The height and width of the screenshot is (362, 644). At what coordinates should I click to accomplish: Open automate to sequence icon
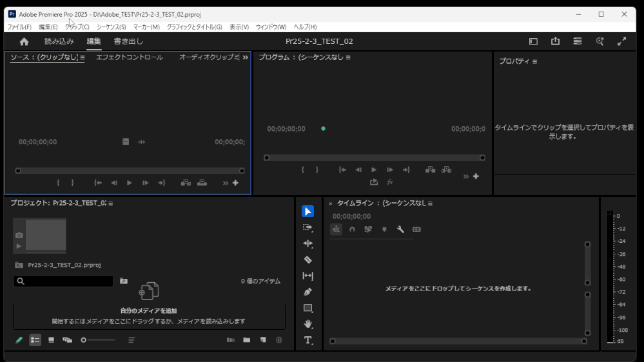pyautogui.click(x=230, y=340)
